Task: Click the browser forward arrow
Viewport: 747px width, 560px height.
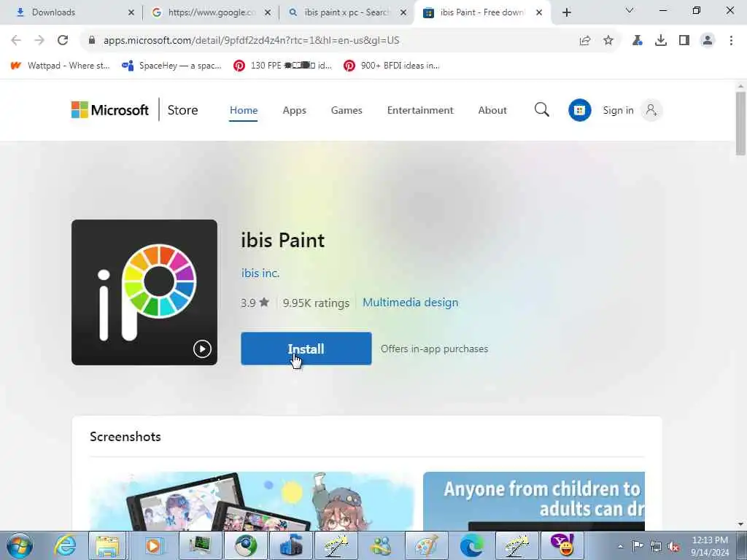Action: (39, 41)
